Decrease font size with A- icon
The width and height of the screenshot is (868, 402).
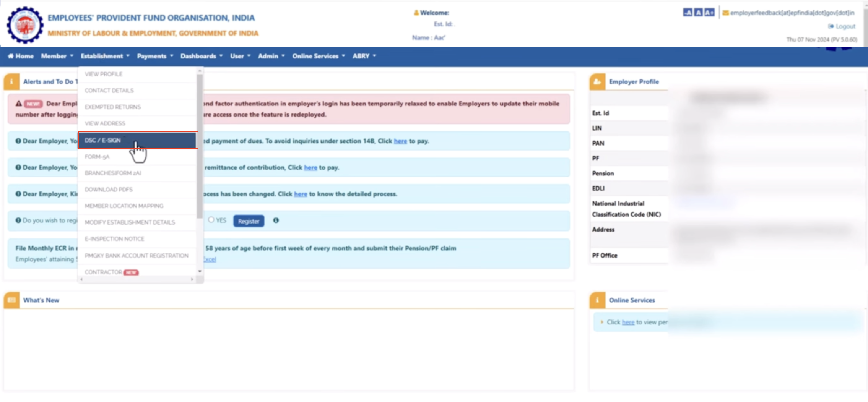click(x=687, y=13)
